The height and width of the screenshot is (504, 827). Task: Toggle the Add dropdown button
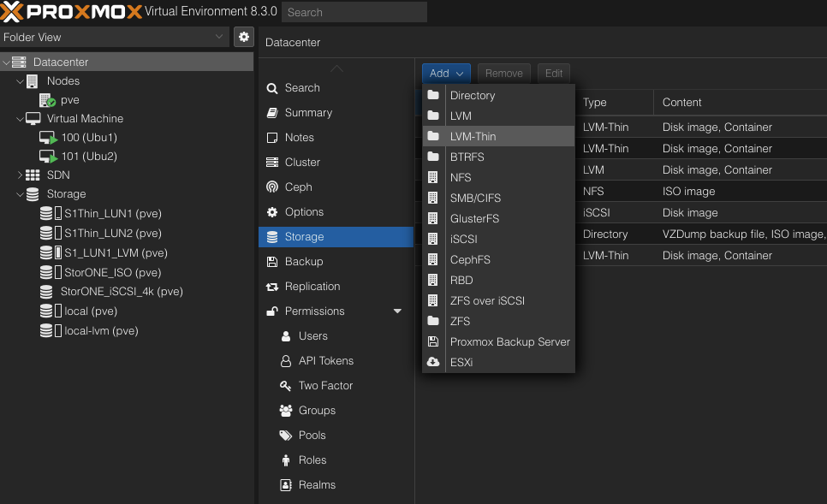pyautogui.click(x=446, y=74)
